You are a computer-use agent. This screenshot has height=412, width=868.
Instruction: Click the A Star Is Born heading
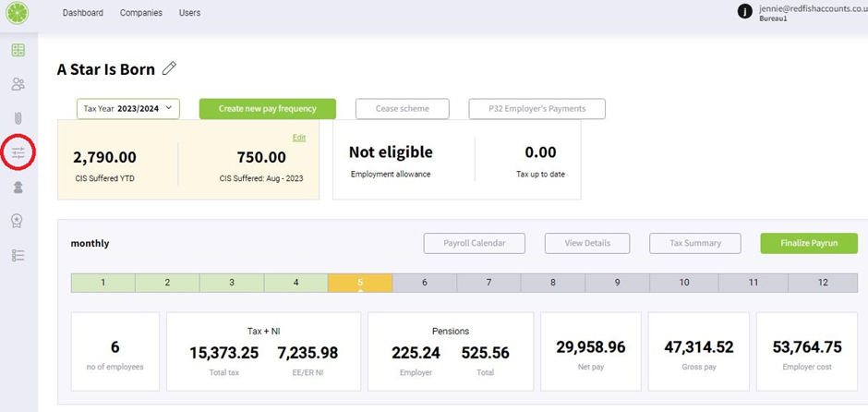point(106,69)
